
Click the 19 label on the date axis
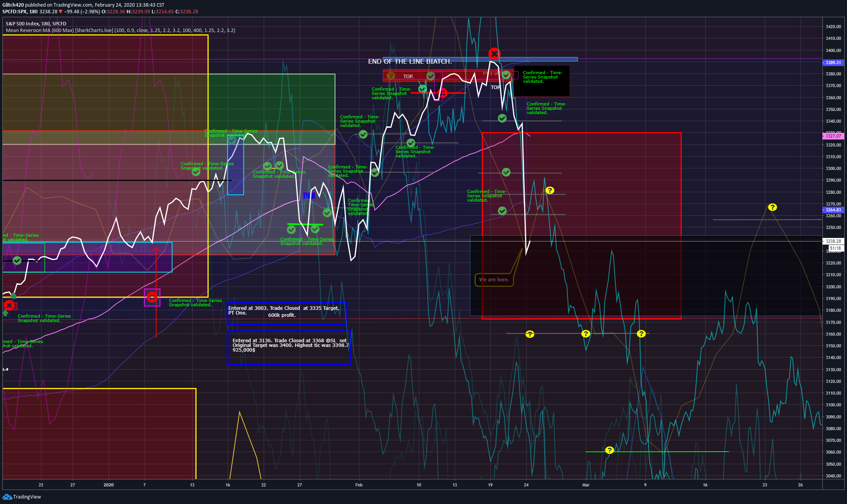pyautogui.click(x=490, y=485)
